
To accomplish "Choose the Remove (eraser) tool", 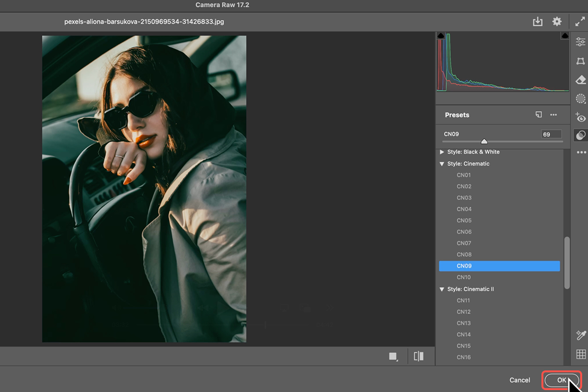I will coord(581,80).
